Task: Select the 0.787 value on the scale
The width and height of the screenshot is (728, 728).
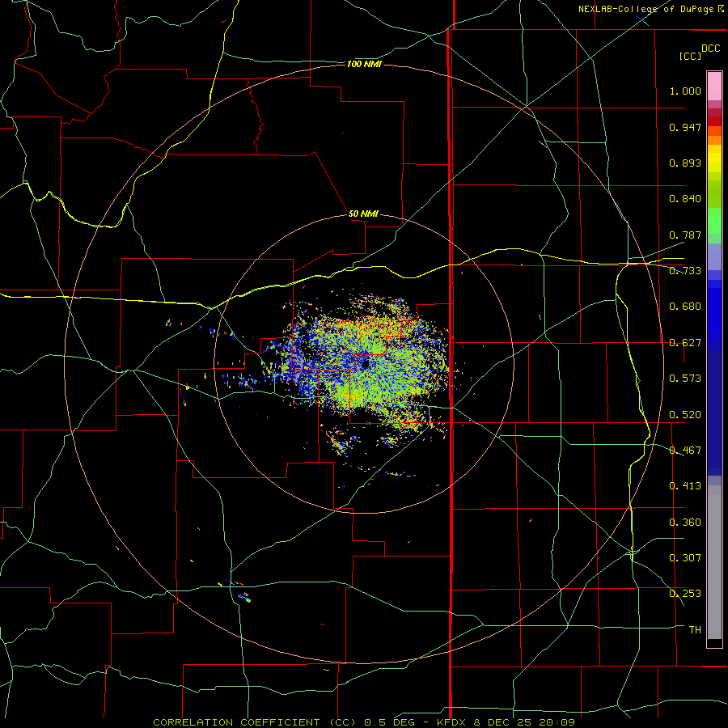Action: (685, 235)
